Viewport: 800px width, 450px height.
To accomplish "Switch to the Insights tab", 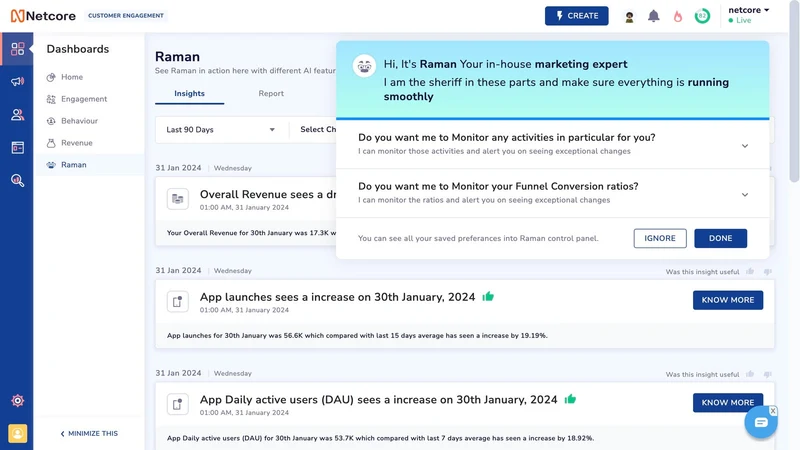I will pos(189,93).
